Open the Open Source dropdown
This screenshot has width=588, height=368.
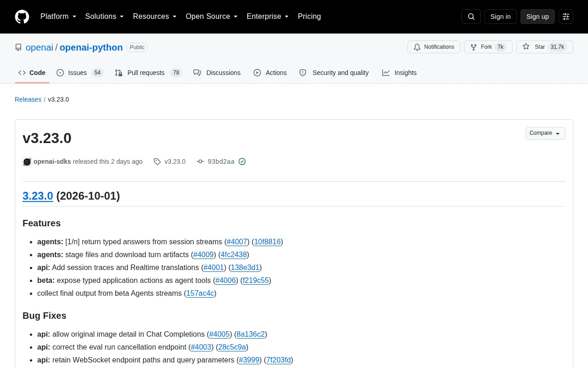click(x=212, y=17)
